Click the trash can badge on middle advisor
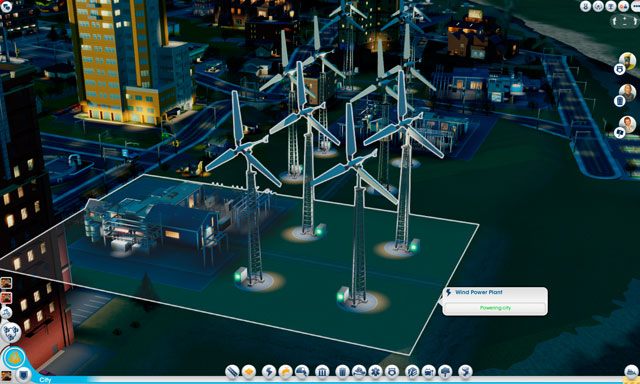The width and height of the screenshot is (640, 384). click(x=619, y=101)
